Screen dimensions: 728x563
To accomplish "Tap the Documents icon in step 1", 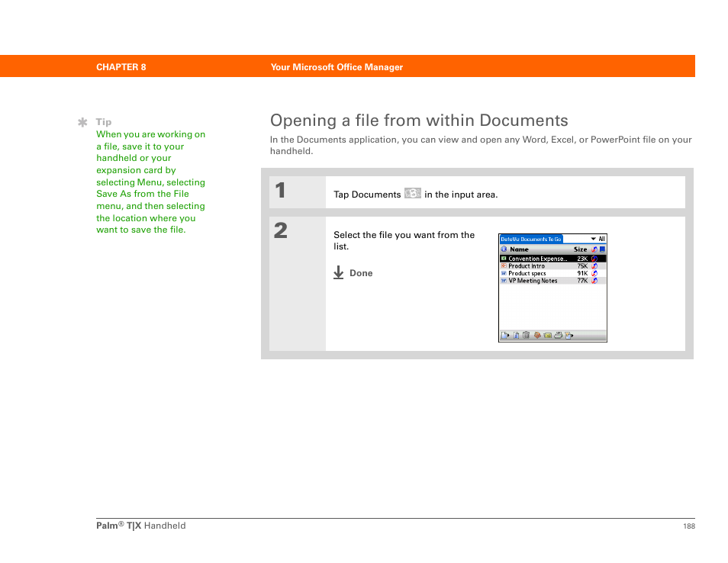I will point(412,193).
